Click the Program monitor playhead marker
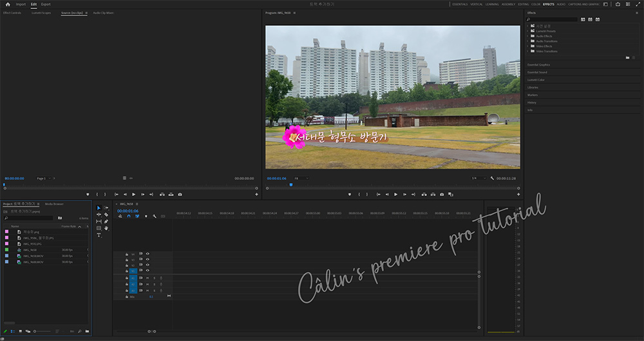644x341 pixels. click(291, 185)
